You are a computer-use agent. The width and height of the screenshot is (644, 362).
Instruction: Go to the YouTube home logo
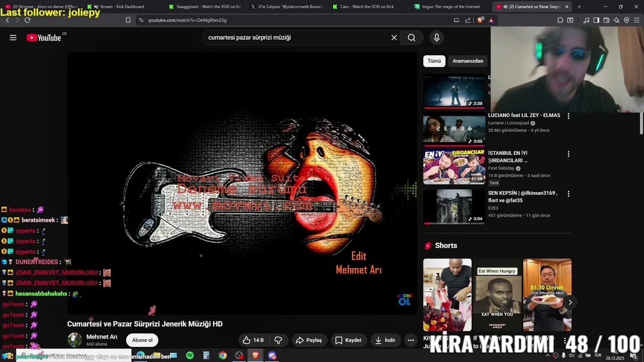tap(44, 38)
